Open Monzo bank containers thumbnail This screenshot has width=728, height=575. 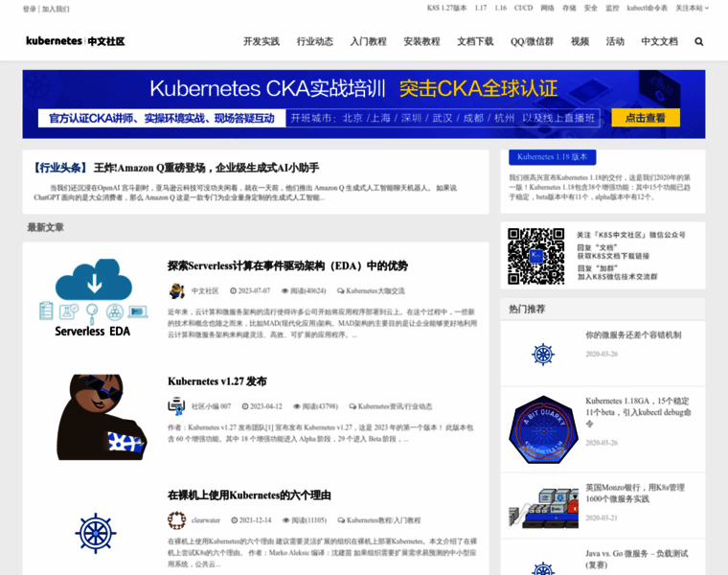(x=543, y=508)
